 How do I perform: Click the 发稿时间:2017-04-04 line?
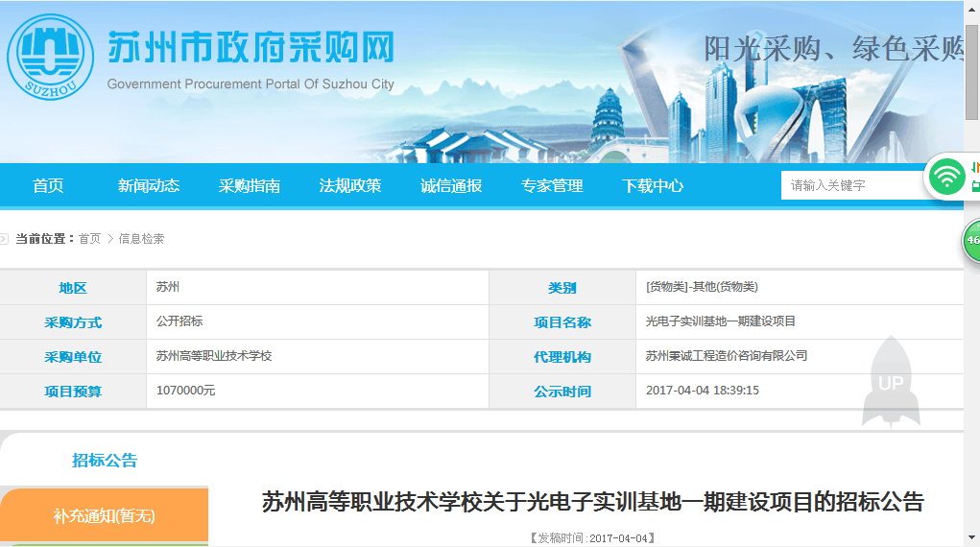(x=592, y=538)
